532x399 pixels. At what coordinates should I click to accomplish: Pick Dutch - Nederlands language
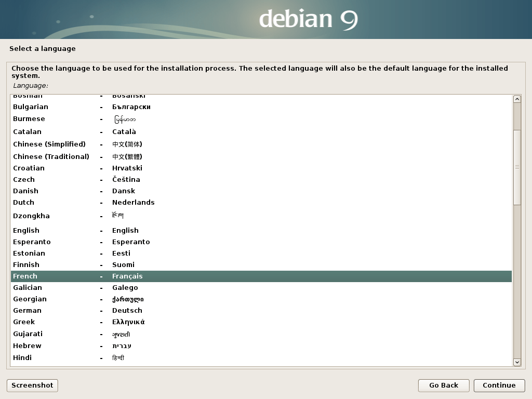tap(261, 203)
